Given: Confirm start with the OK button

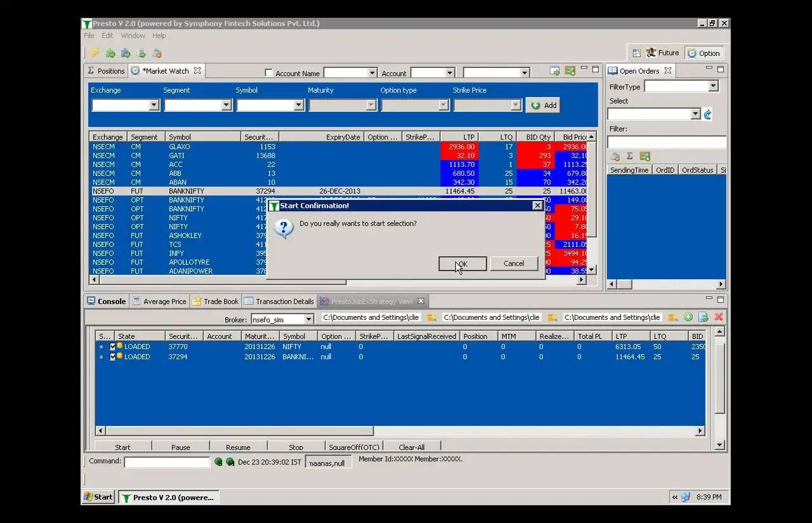Looking at the screenshot, I should 462,263.
